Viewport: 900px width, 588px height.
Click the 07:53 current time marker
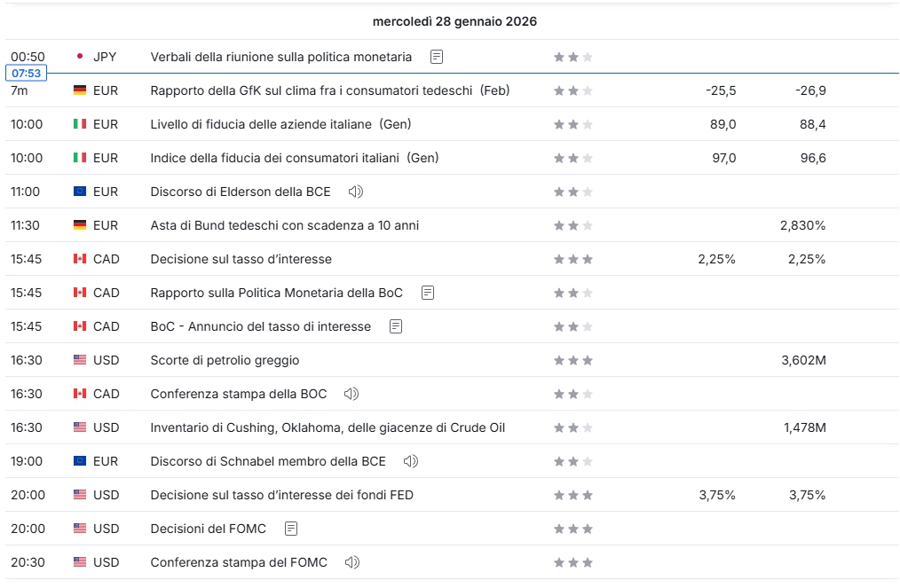tap(26, 73)
